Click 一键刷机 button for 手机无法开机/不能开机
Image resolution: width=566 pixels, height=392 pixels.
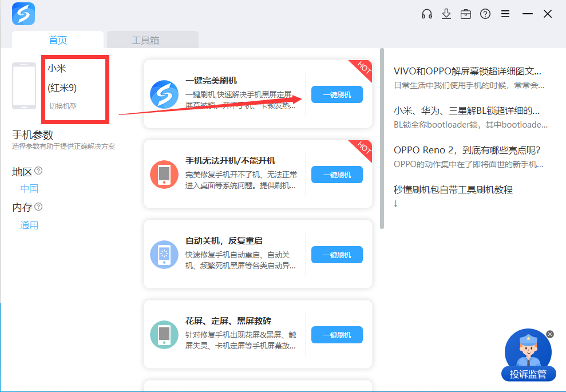click(337, 175)
